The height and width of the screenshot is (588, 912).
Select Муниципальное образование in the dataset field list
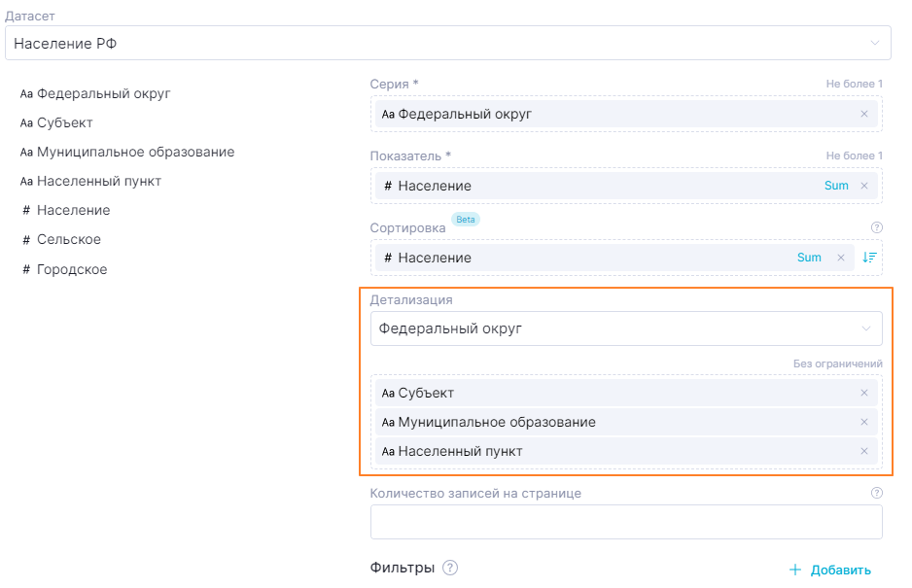[135, 153]
